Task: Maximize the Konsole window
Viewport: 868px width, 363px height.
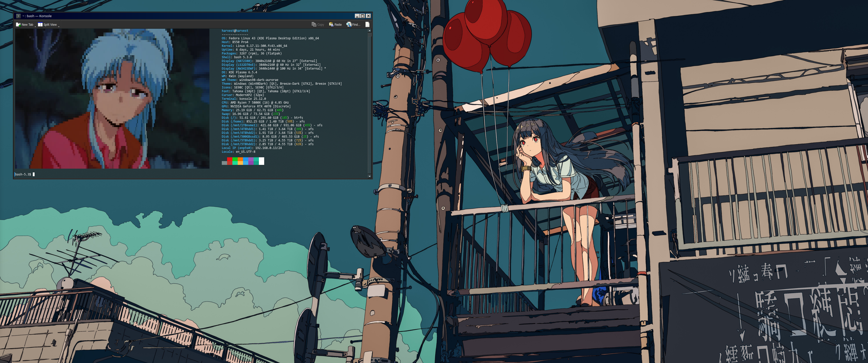Action: coord(363,16)
